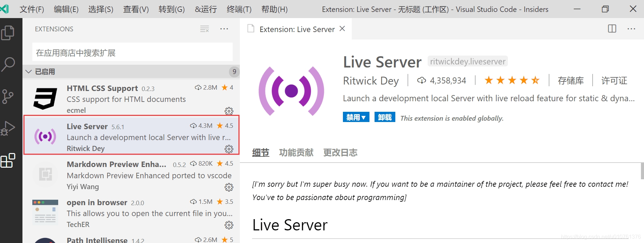Open the 终端(T) menu
Screen dimensions: 644x243
click(x=239, y=9)
